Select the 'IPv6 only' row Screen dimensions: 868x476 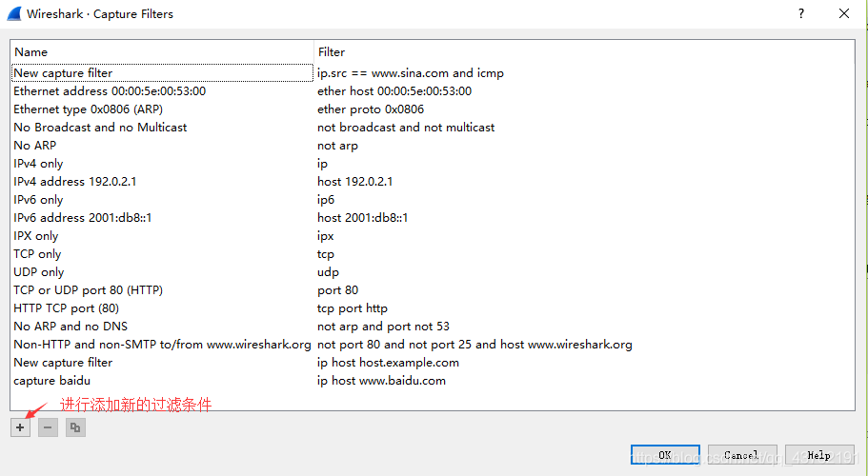coord(38,200)
